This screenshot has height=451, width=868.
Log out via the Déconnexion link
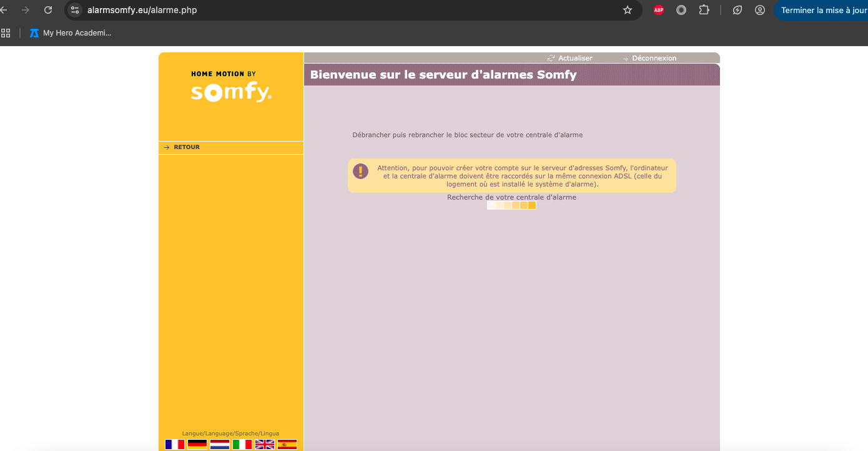tap(653, 58)
